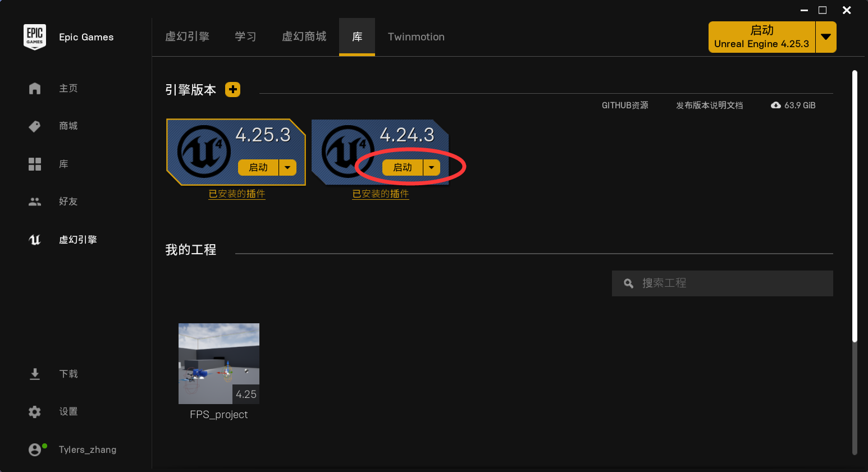Add engine version with yellow plus icon
This screenshot has width=868, height=472.
[x=232, y=89]
